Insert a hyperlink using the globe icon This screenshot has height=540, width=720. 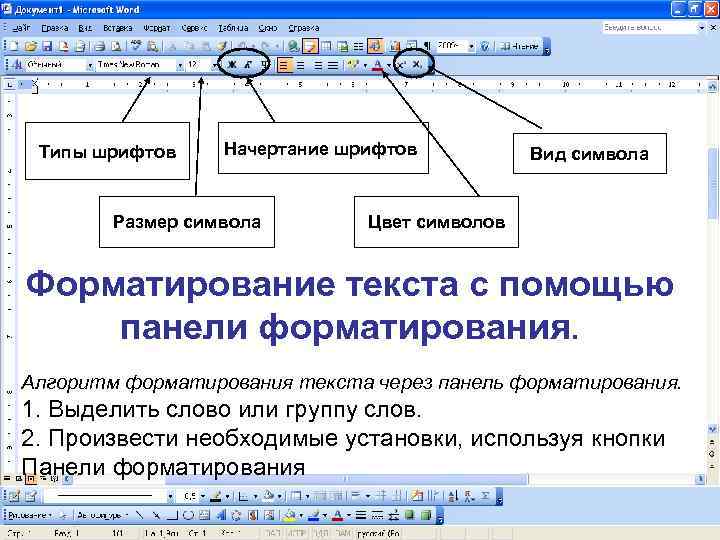(293, 46)
